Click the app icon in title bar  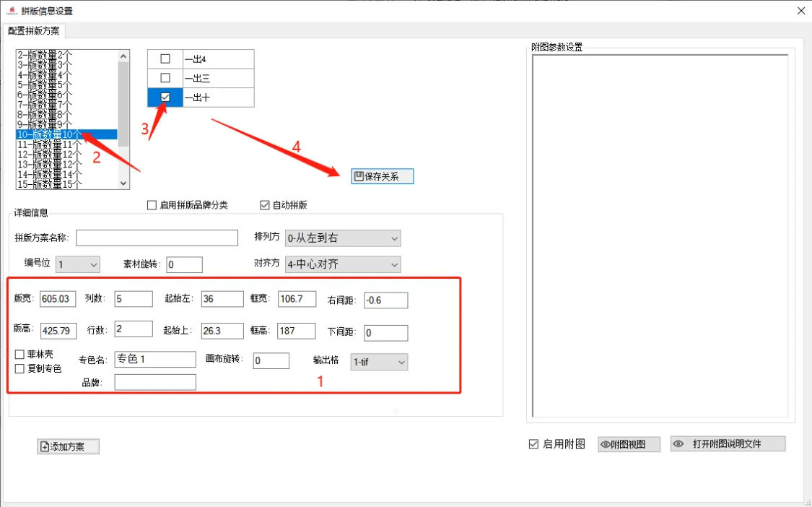coord(12,11)
